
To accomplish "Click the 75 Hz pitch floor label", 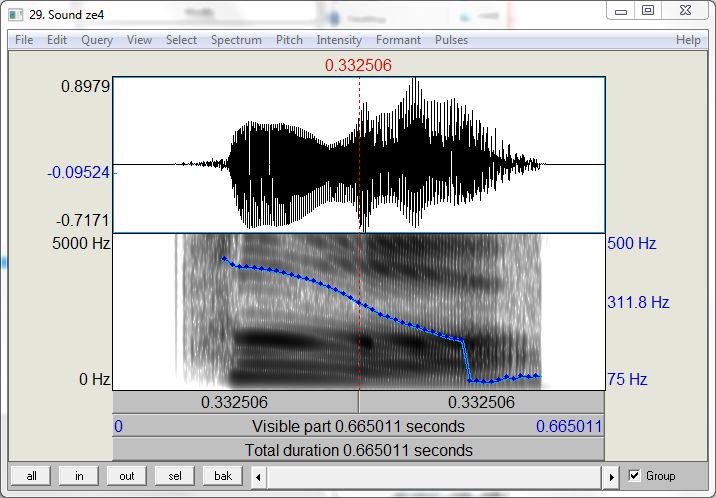I will [627, 379].
